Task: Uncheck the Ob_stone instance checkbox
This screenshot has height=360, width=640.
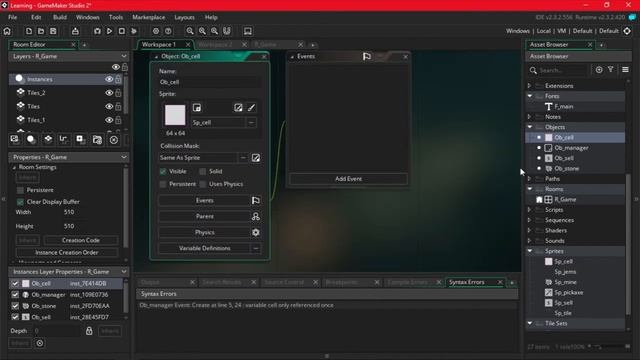Action: [15, 306]
